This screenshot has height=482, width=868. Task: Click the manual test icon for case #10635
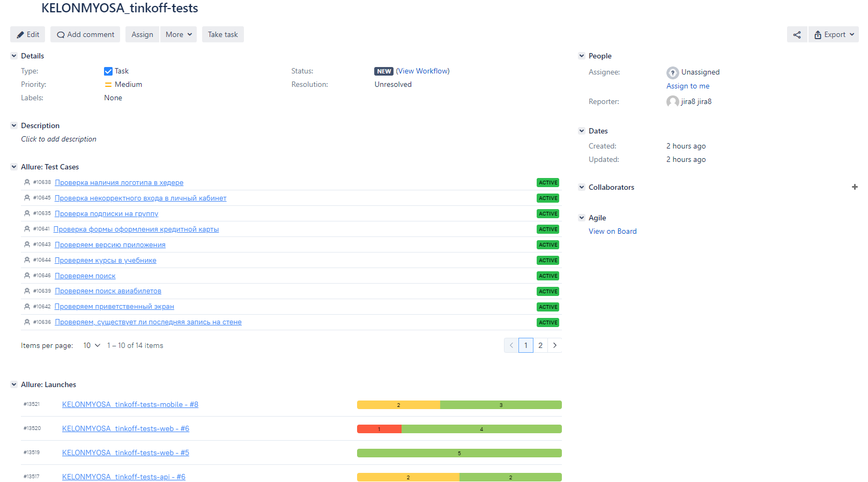coord(27,213)
